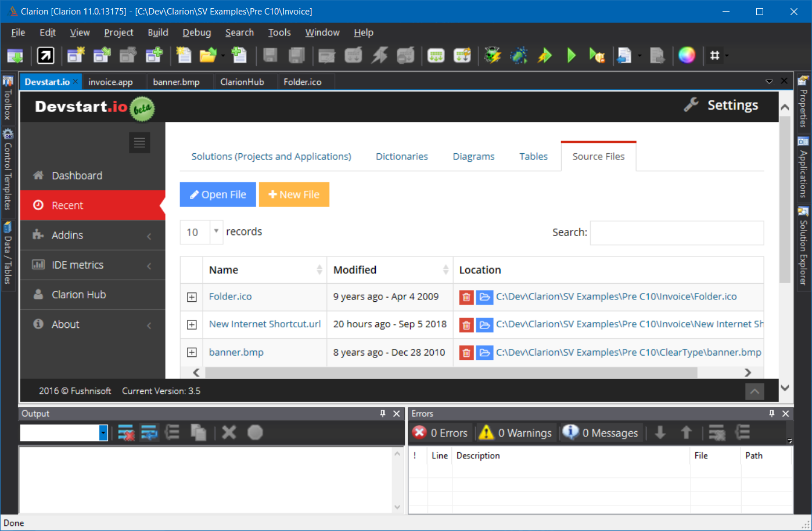Expand the Folder.ico row details
Screen dimensions: 812x531
tap(192, 297)
